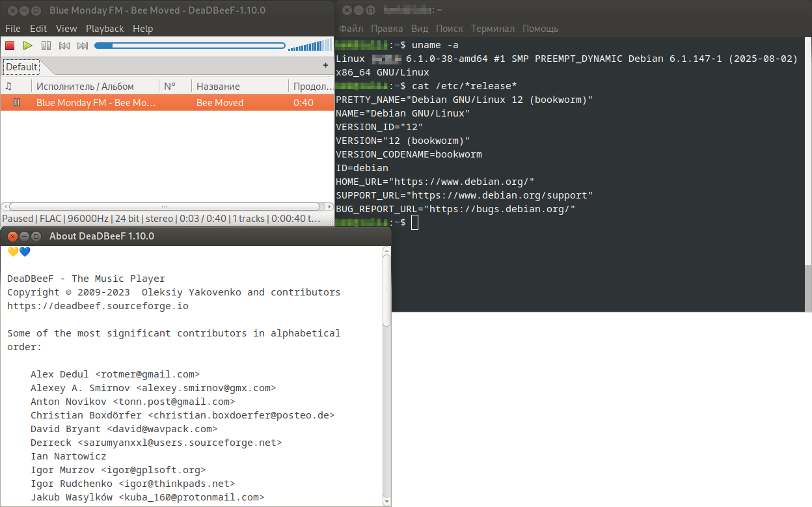The image size is (812, 507).
Task: Open the File menu in DeaDBeeF
Action: pos(13,29)
